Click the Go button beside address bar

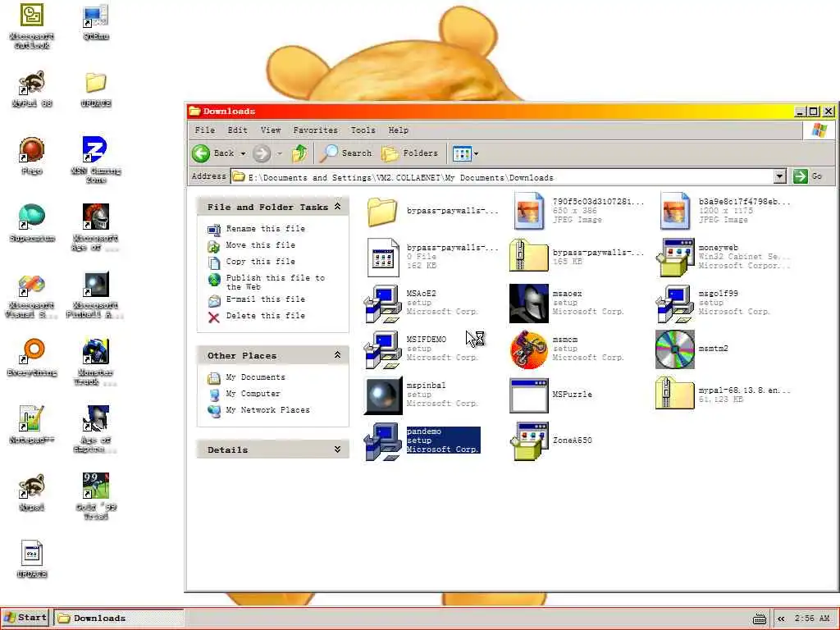808,176
